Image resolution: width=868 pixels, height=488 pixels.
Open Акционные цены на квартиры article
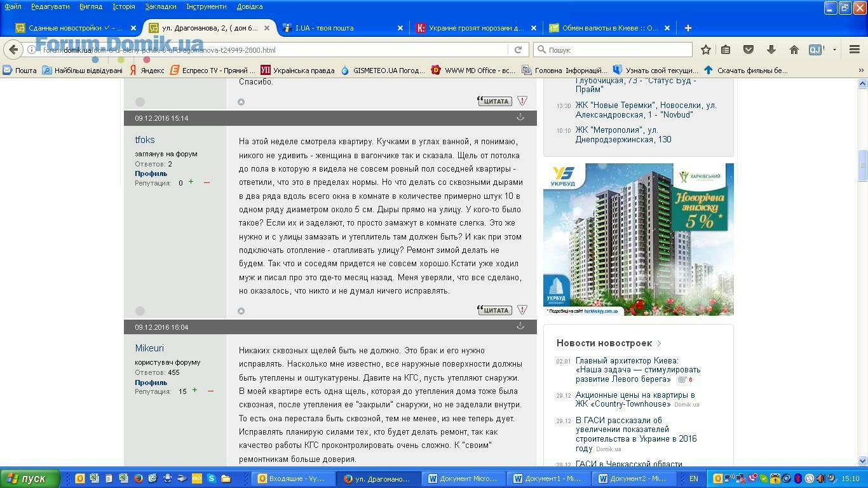point(635,399)
